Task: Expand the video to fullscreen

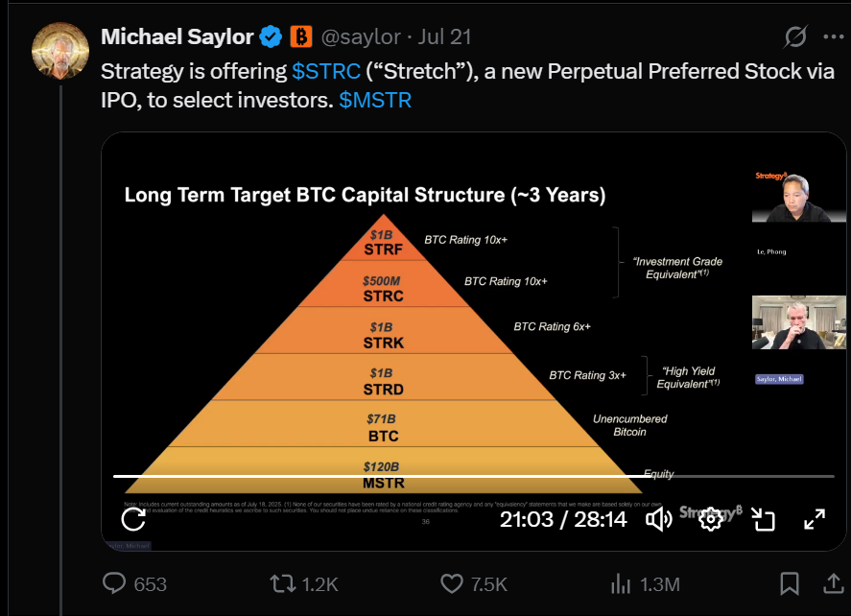Action: (x=815, y=519)
